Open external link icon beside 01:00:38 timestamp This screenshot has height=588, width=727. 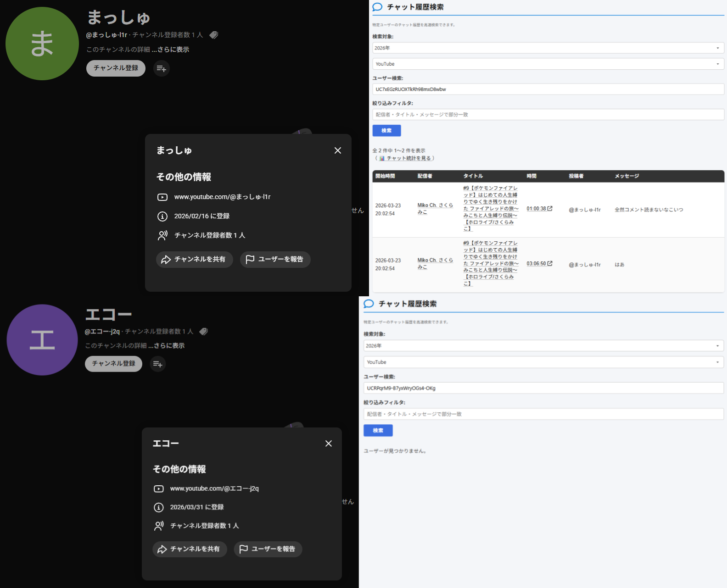[550, 209]
